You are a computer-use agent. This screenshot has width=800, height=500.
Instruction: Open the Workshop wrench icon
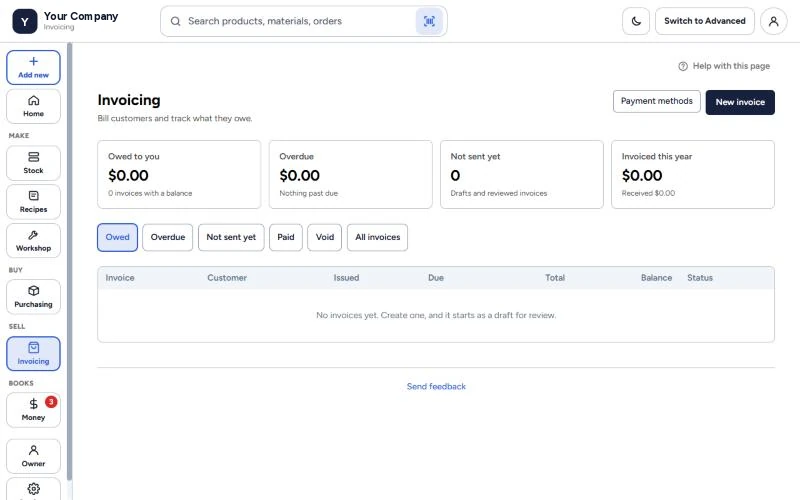coord(33,235)
